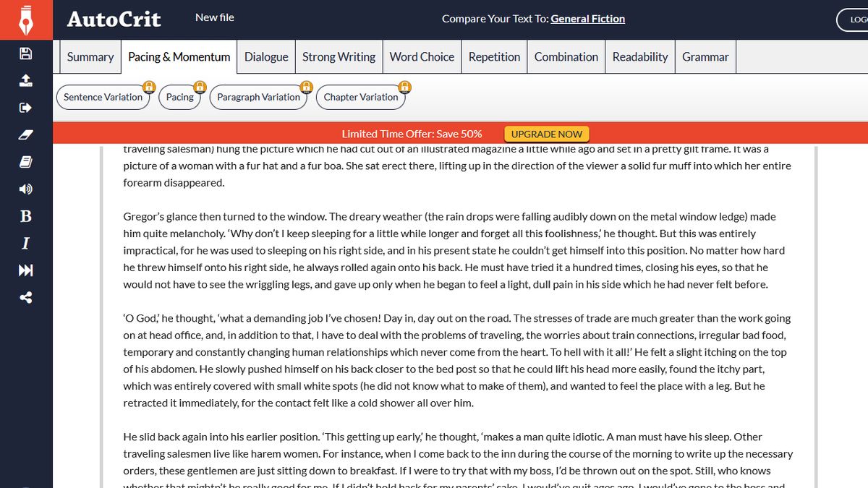Save the document using the floppy disk icon
Viewport: 868px width, 488px height.
(x=25, y=53)
